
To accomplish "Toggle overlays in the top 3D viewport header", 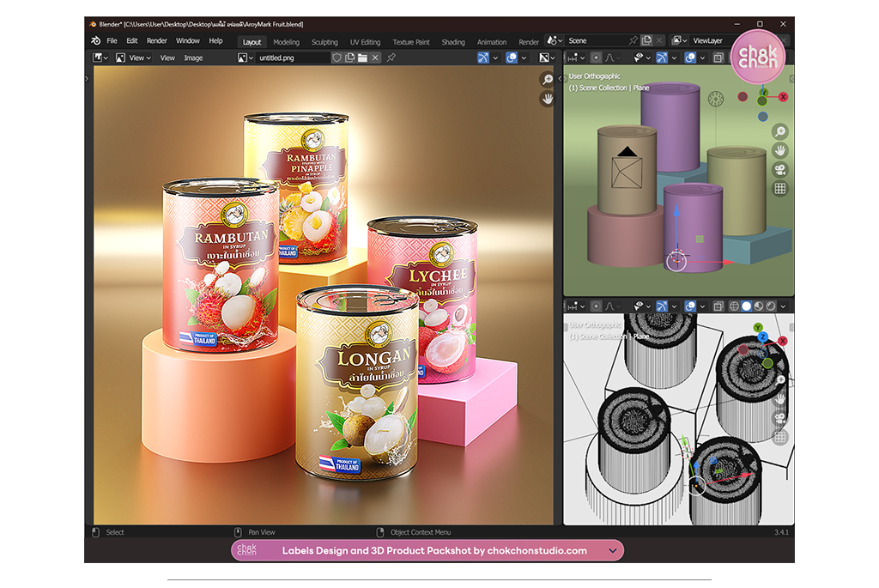I will (690, 58).
